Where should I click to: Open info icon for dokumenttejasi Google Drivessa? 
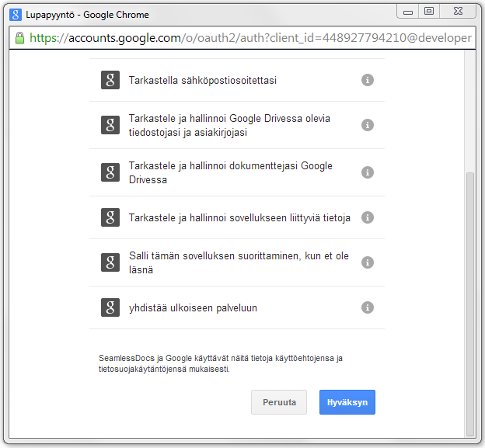[x=368, y=172]
